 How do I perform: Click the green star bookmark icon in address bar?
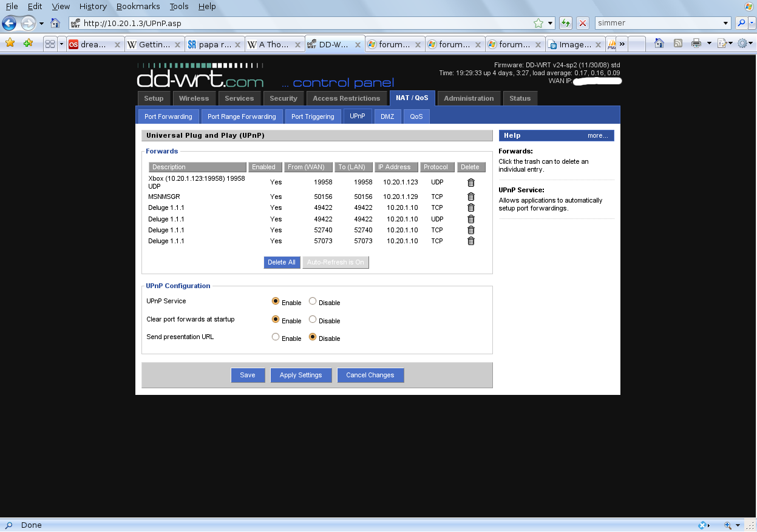[x=538, y=24]
